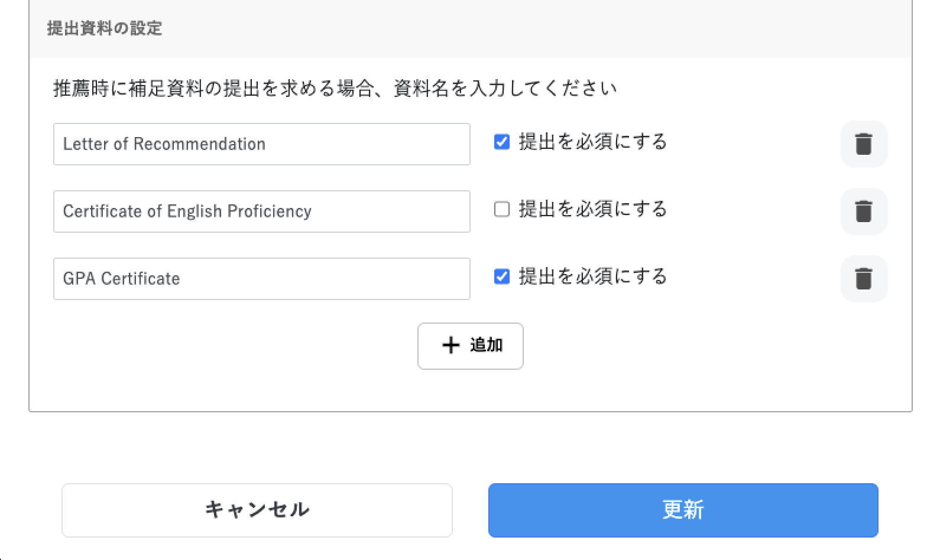Screen dimensions: 940x560
Task: Delete the Letter of Recommendation row
Action: (864, 144)
